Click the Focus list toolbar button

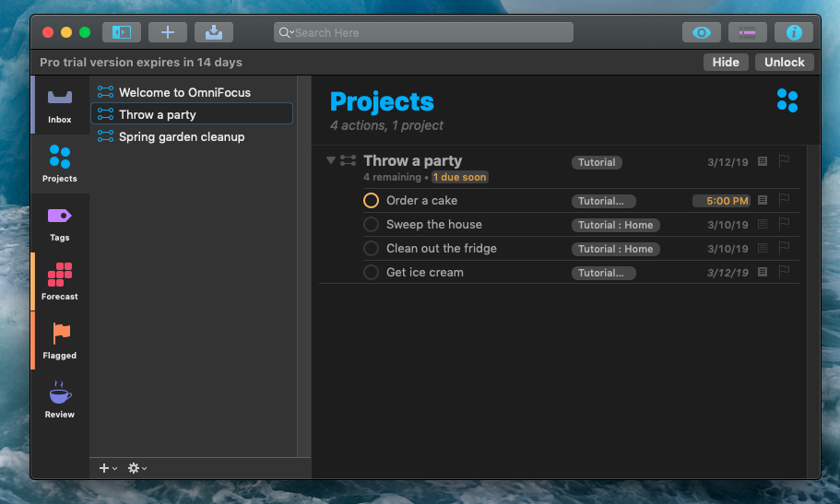point(747,32)
